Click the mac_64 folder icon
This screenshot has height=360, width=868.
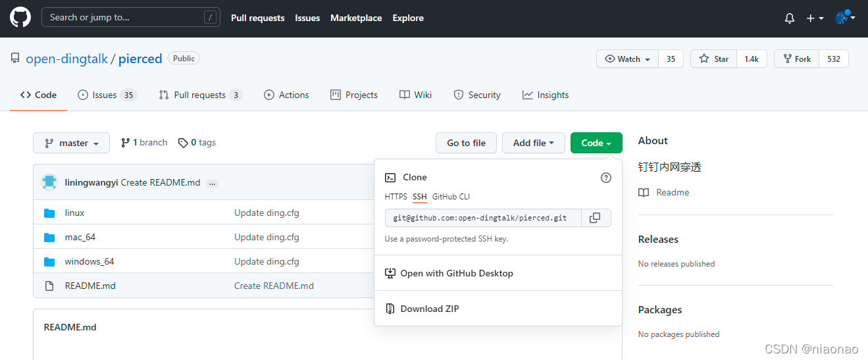49,237
